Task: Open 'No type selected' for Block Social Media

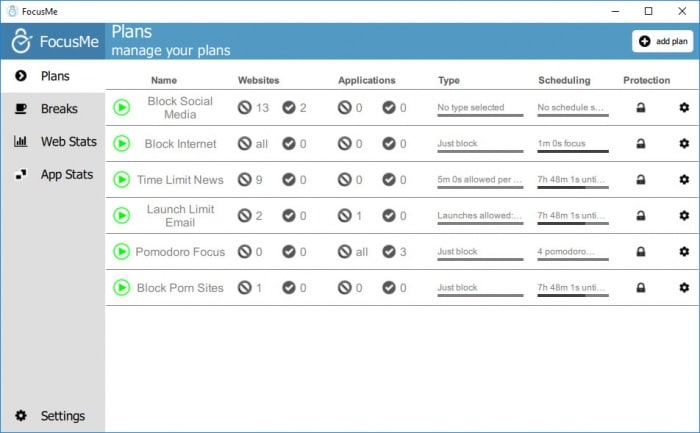Action: [x=480, y=108]
